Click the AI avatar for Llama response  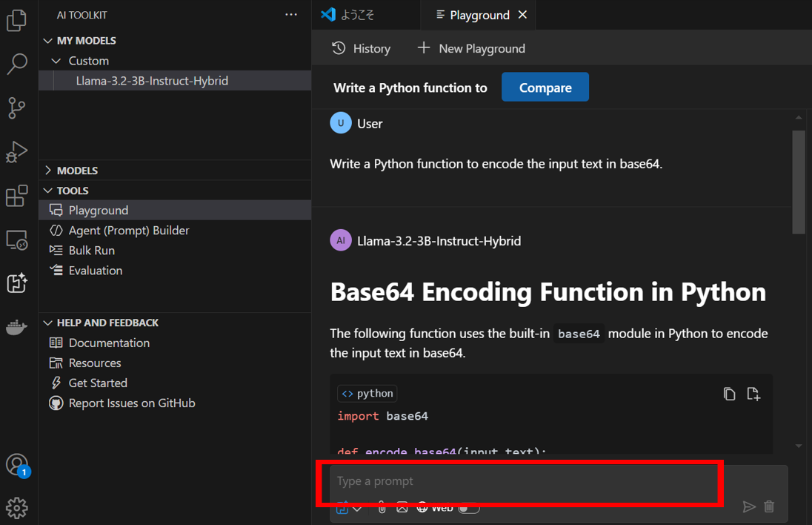(341, 240)
